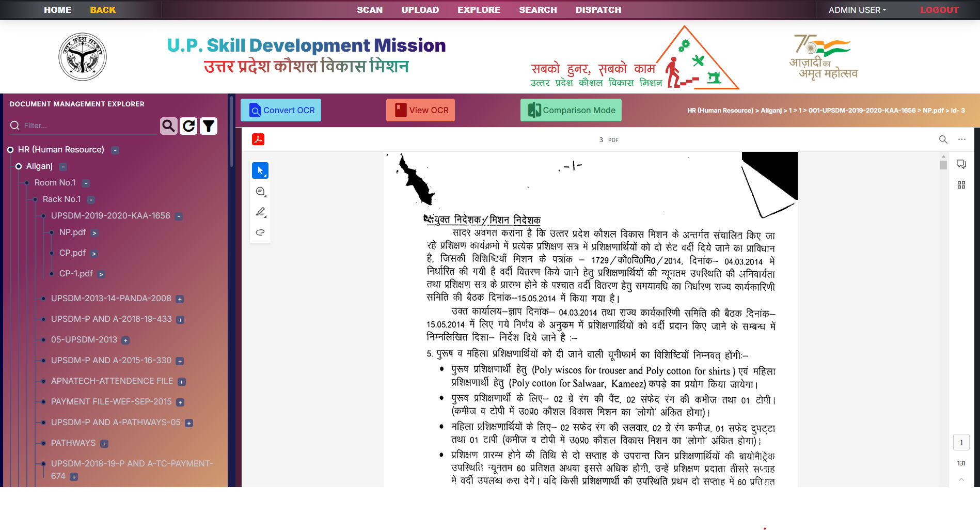
Task: Expand the NP.pdf arrow
Action: click(x=94, y=233)
